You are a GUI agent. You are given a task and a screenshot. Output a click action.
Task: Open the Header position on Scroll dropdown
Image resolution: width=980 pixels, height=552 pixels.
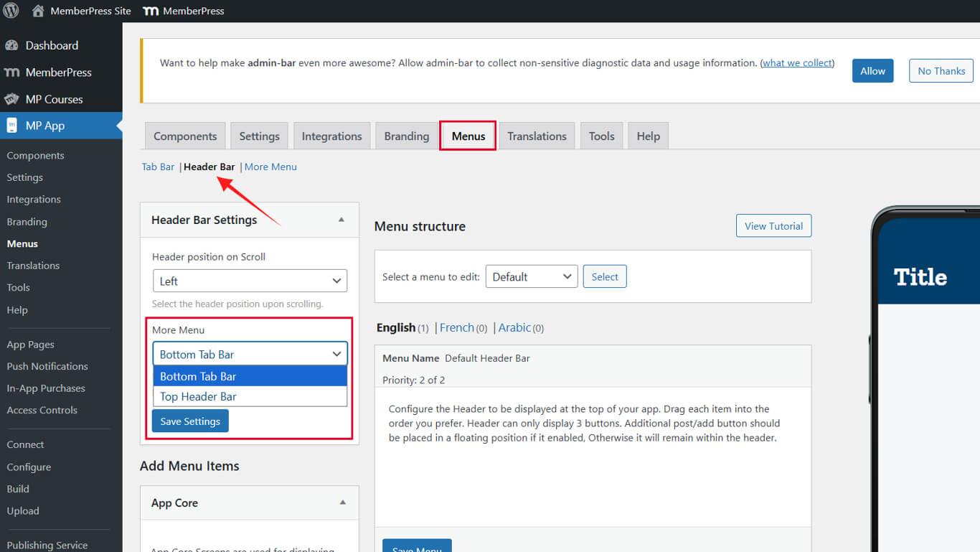[x=249, y=281]
